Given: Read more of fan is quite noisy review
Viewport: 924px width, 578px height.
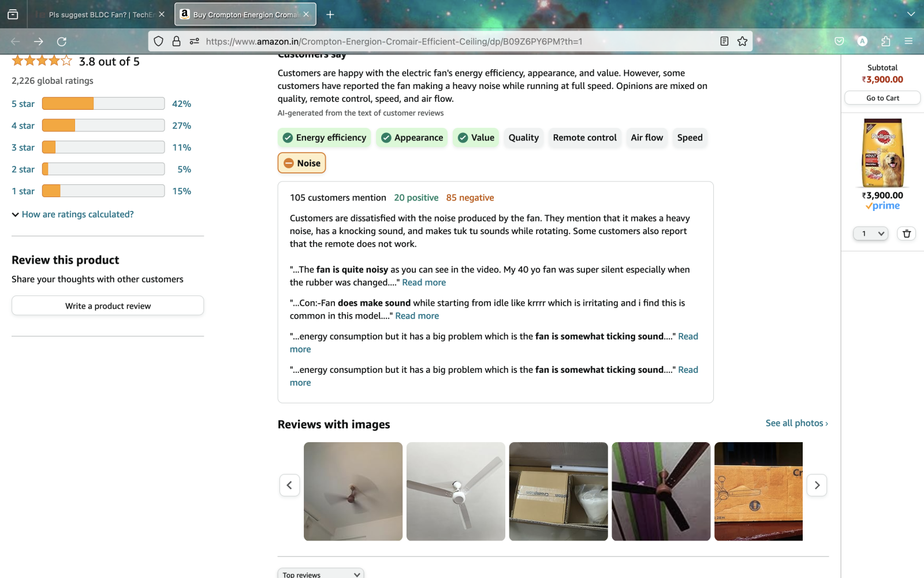Looking at the screenshot, I should tap(424, 283).
